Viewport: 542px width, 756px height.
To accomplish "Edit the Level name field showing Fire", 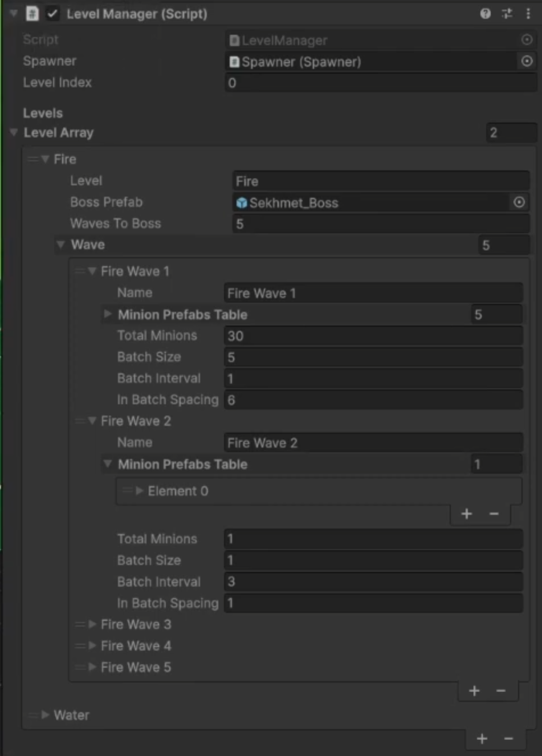I will (x=381, y=181).
